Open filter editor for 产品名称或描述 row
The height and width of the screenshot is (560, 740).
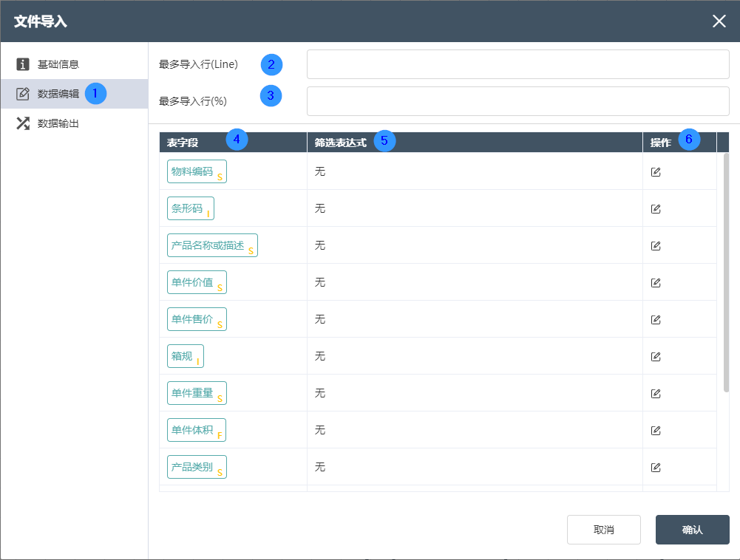(656, 246)
